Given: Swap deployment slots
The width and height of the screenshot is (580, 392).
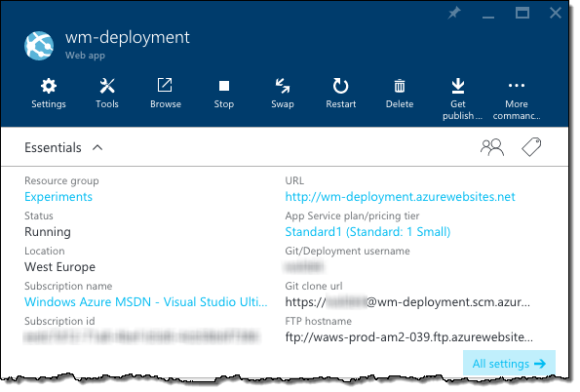Looking at the screenshot, I should click(283, 94).
